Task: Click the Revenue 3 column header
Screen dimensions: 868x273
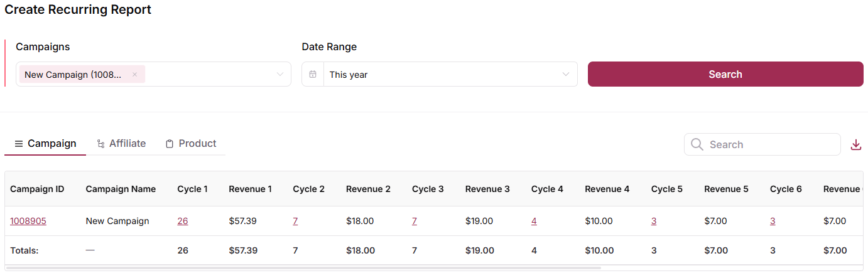Action: coord(487,189)
